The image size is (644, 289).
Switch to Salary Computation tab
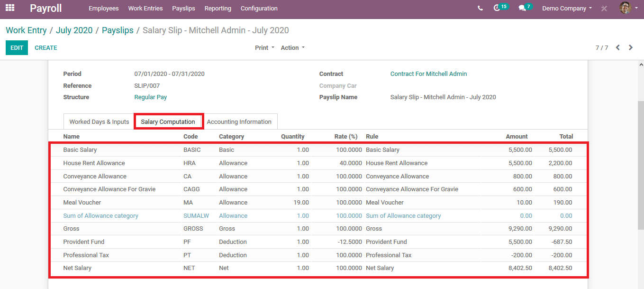click(x=168, y=122)
